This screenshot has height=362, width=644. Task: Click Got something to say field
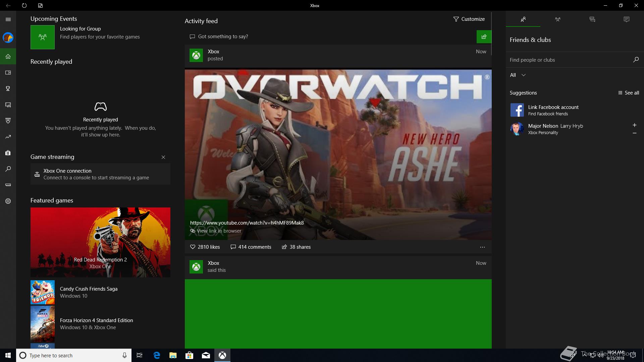(330, 37)
